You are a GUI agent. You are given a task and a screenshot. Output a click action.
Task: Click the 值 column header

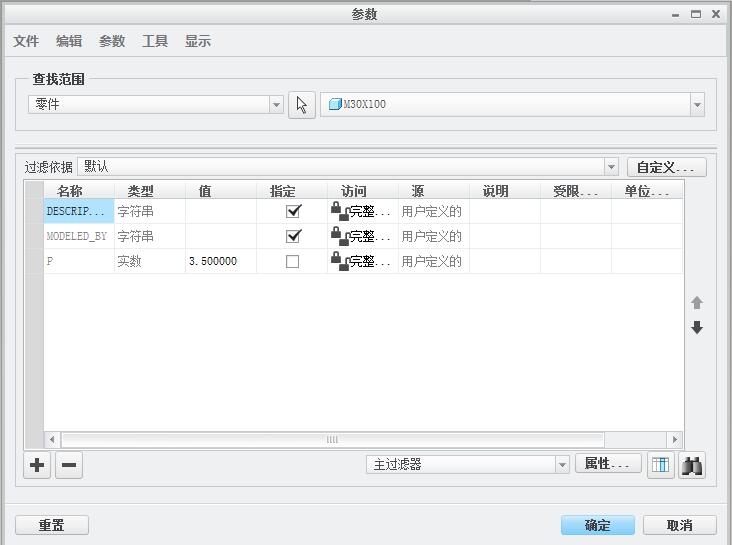tap(221, 191)
